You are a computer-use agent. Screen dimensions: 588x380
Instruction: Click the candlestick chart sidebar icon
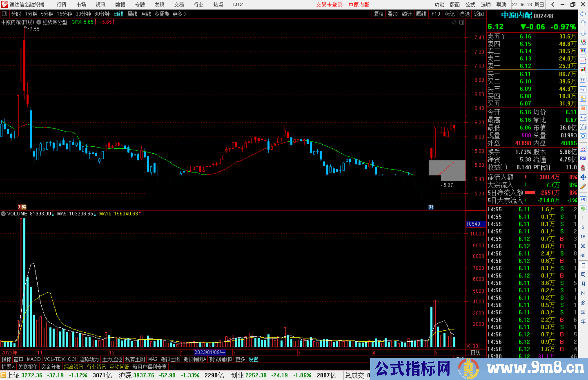tap(583, 70)
